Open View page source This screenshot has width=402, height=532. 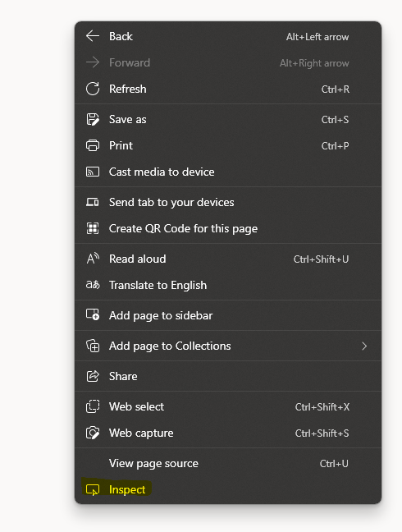pos(228,464)
